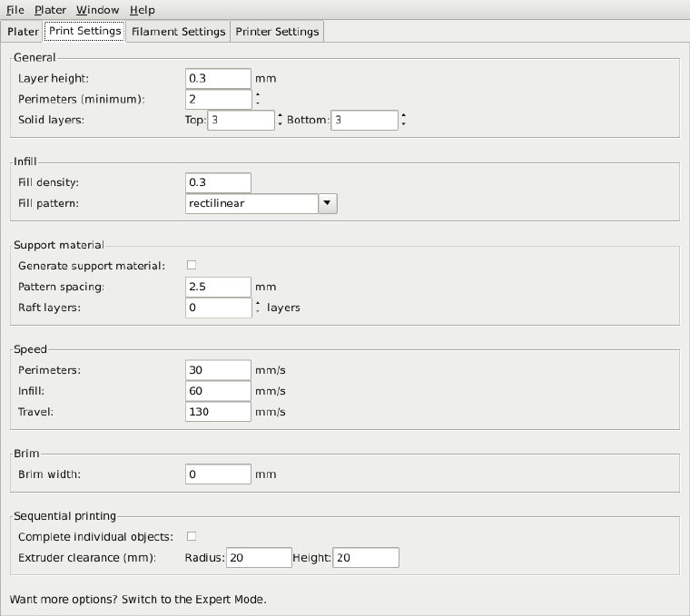The image size is (690, 616).
Task: Increase Bottom solid layers with up arrow
Action: (403, 115)
